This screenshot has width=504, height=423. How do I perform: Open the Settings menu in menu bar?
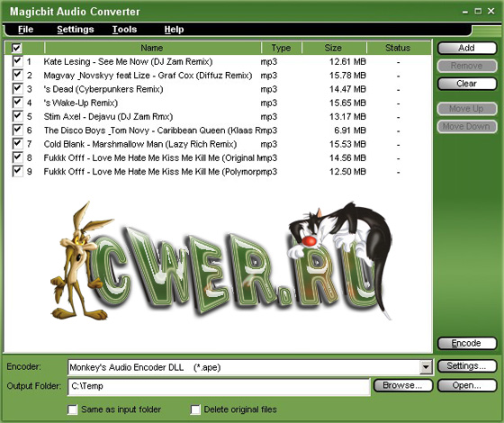pyautogui.click(x=76, y=29)
